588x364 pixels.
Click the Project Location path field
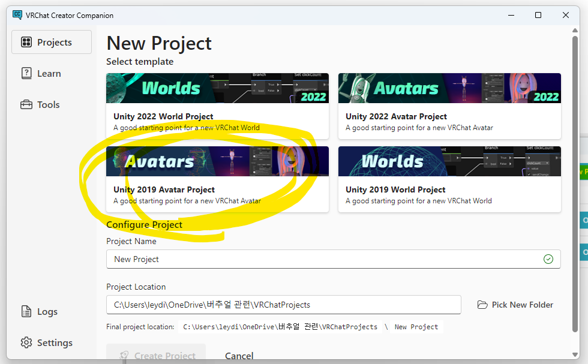pyautogui.click(x=283, y=305)
